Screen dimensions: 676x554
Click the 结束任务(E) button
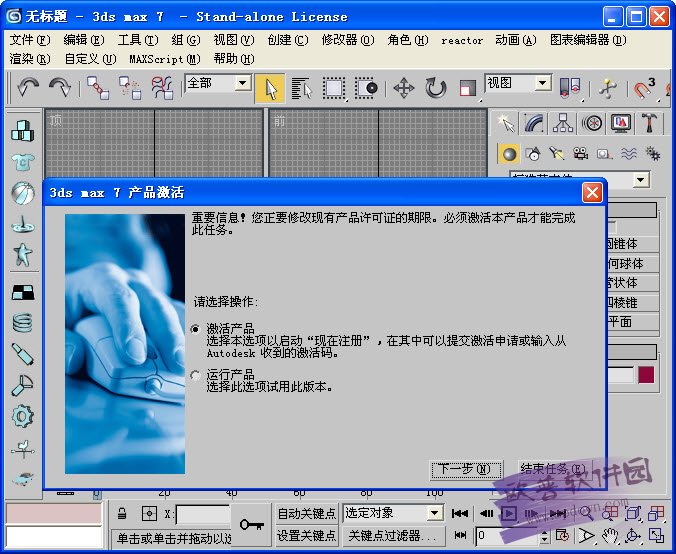[x=554, y=469]
